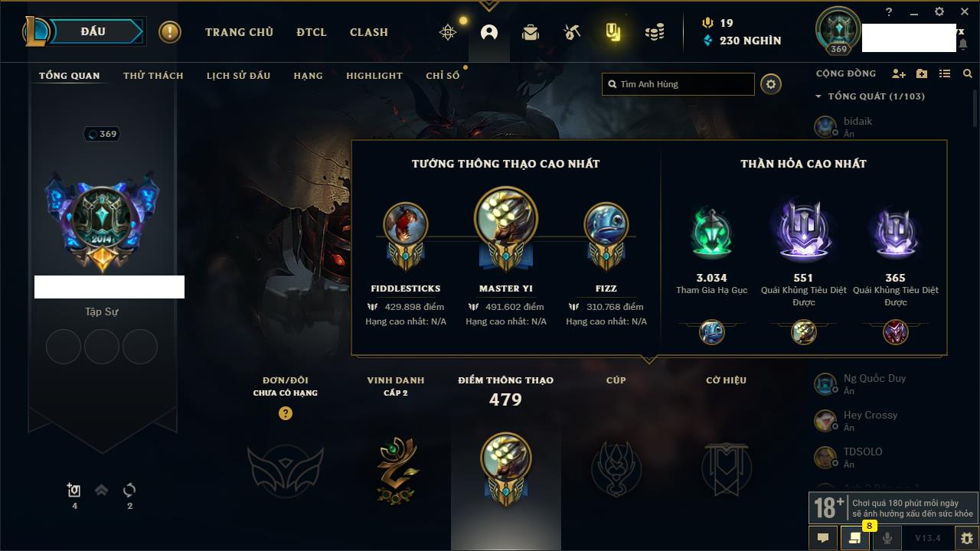Image resolution: width=980 pixels, height=551 pixels.
Task: Click the Tìm Anh Hùng search field
Action: 678,84
